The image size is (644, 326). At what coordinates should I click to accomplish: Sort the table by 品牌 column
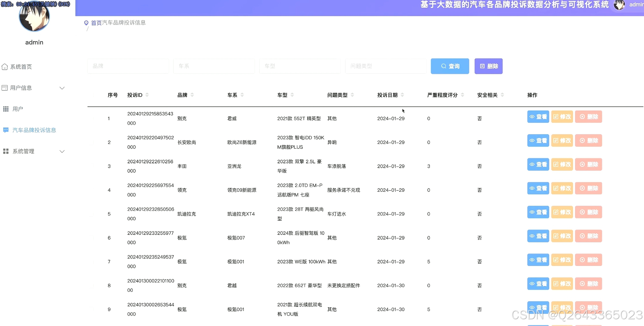(x=192, y=95)
